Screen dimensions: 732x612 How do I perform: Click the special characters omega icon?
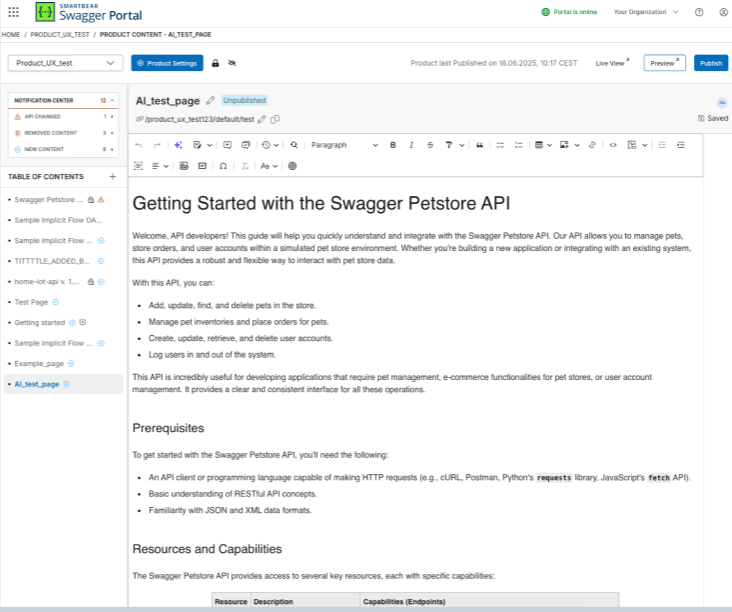222,166
